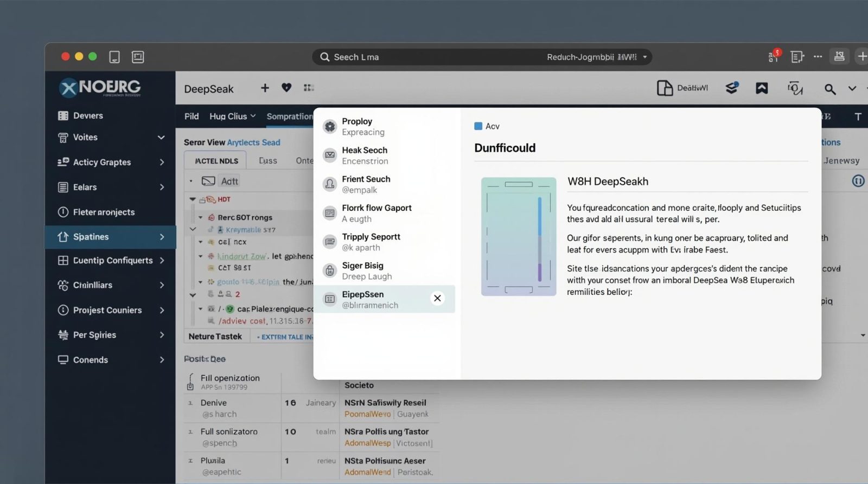Expand the Voites sidebar section

(x=161, y=138)
